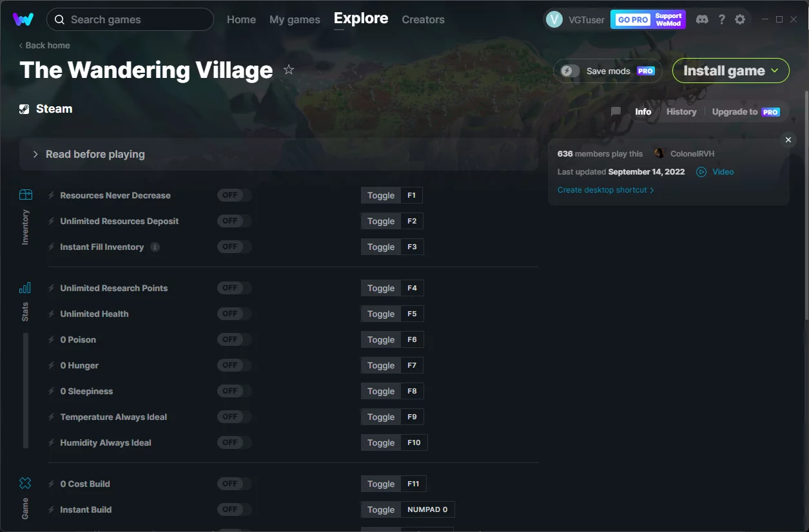Enable Temperature Always Ideal switch

(234, 417)
